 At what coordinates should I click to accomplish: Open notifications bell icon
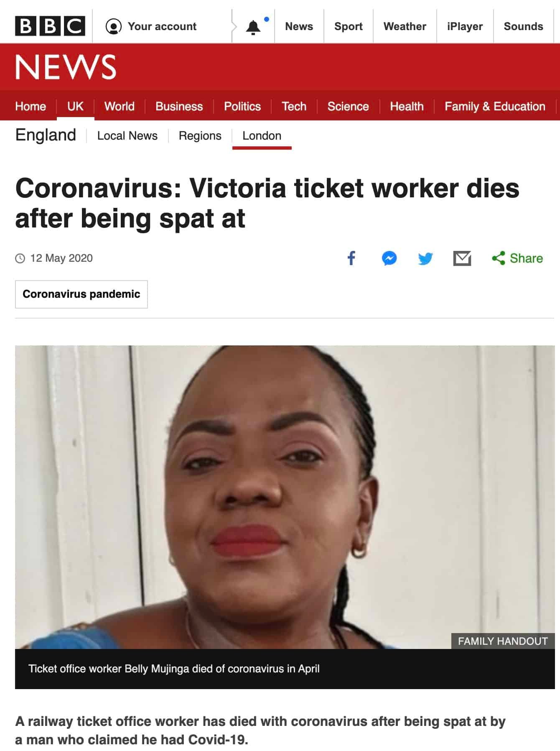[x=253, y=27]
